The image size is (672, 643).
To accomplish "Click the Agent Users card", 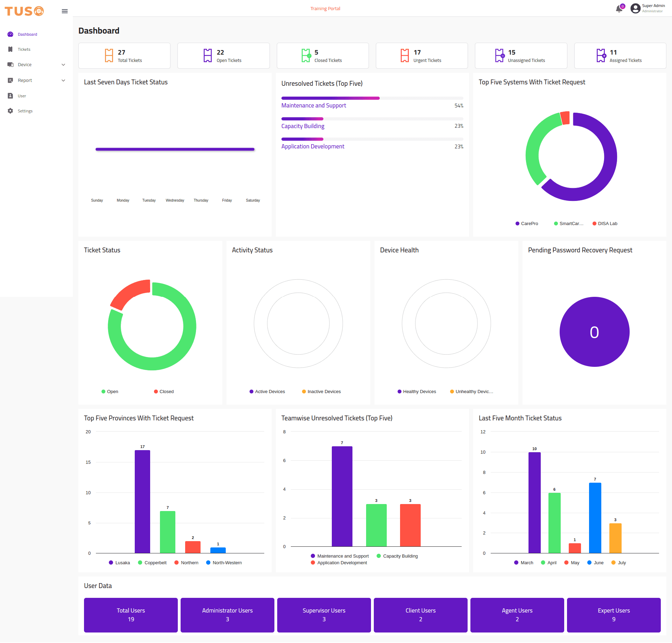I will (x=517, y=615).
